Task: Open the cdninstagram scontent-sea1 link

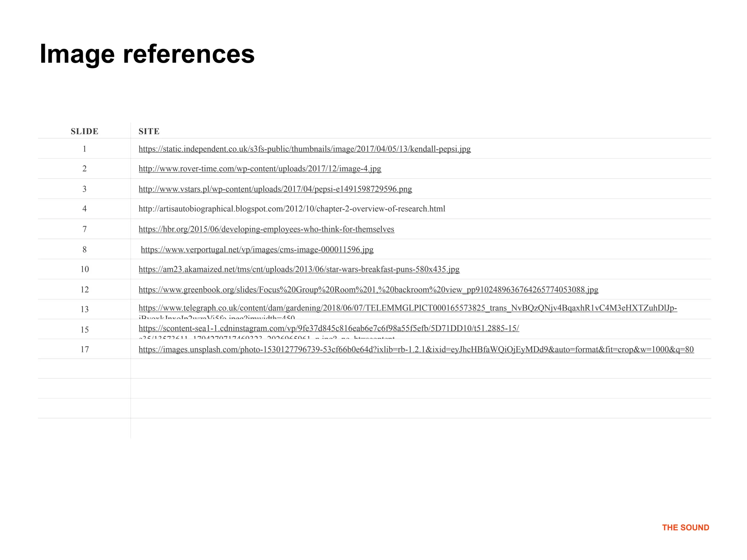Action: click(329, 328)
